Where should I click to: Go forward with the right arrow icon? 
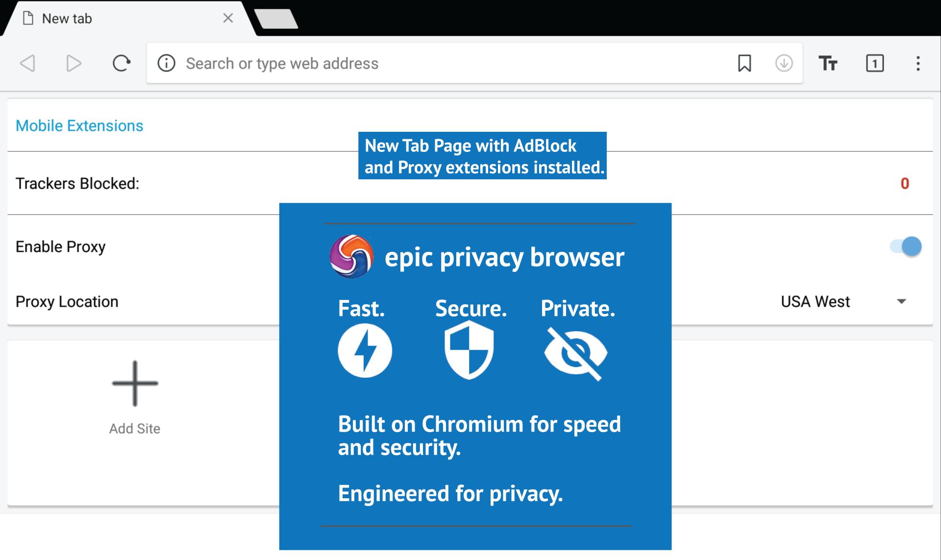tap(74, 63)
